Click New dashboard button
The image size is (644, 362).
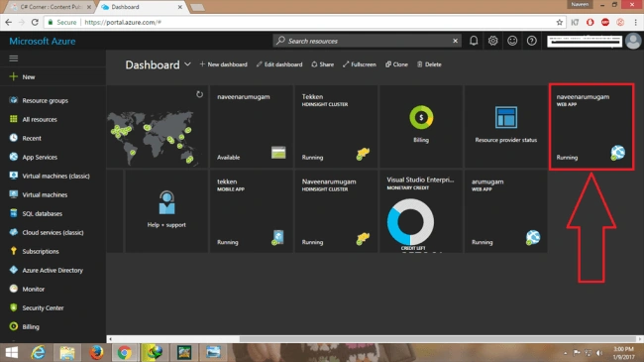(224, 64)
